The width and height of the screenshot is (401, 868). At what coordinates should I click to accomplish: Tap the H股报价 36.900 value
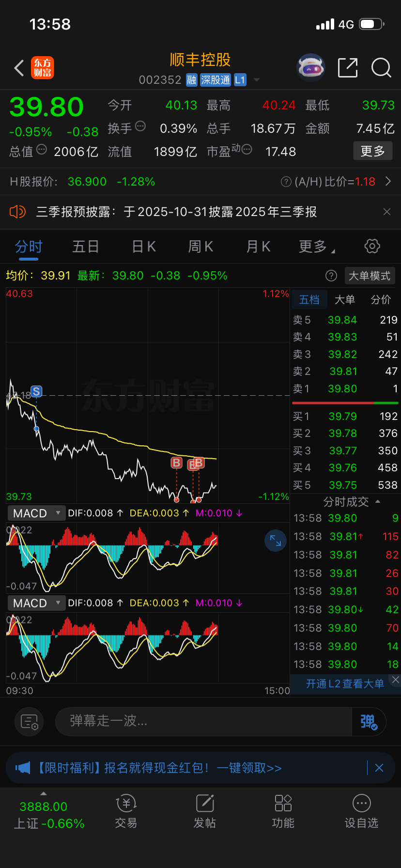tap(87, 182)
